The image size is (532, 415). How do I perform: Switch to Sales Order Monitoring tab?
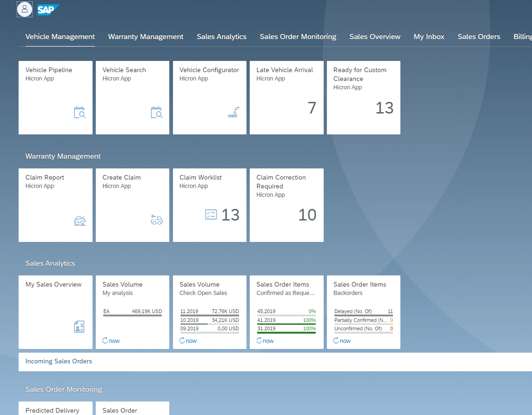298,37
